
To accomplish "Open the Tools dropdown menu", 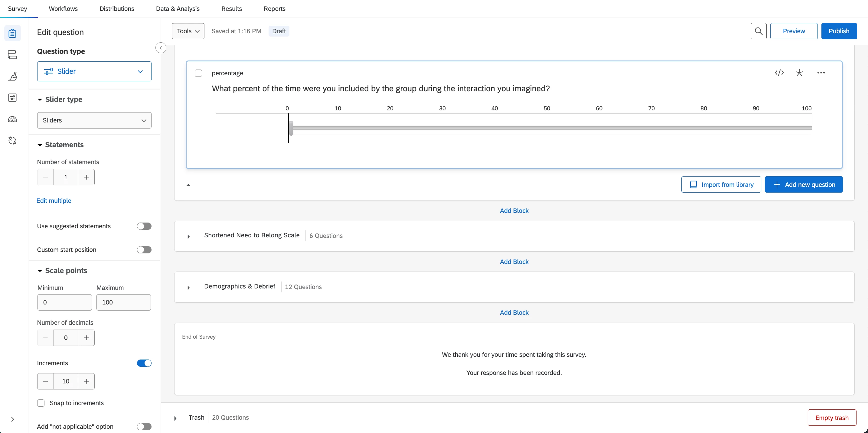I will click(188, 31).
